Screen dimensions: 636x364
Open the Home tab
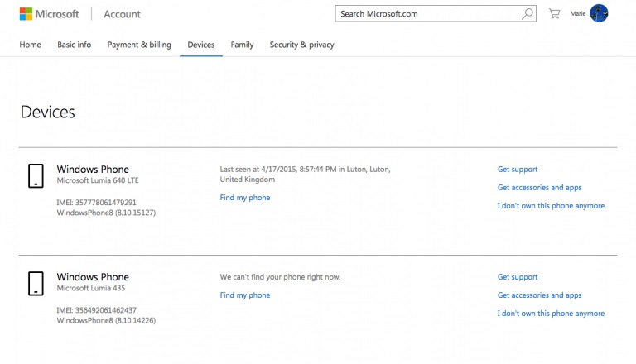click(30, 45)
